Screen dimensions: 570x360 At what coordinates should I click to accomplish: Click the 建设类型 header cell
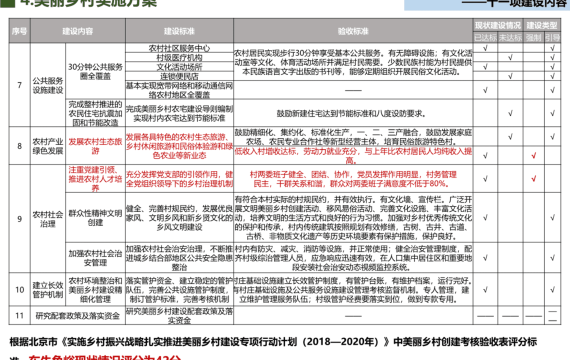pos(542,25)
